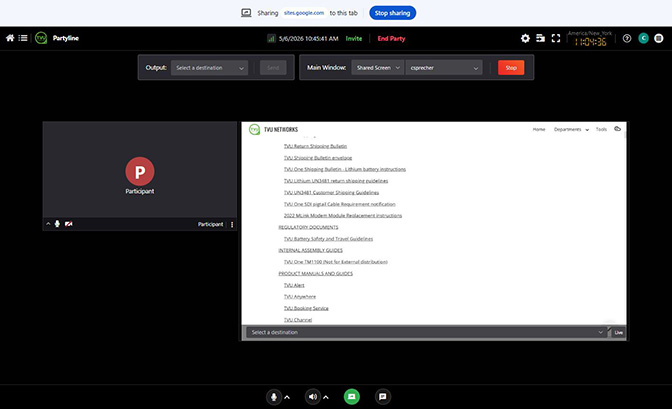Open TVU One Shipping Bulletin Lithium battery link
672x409 pixels.
pyautogui.click(x=345, y=169)
